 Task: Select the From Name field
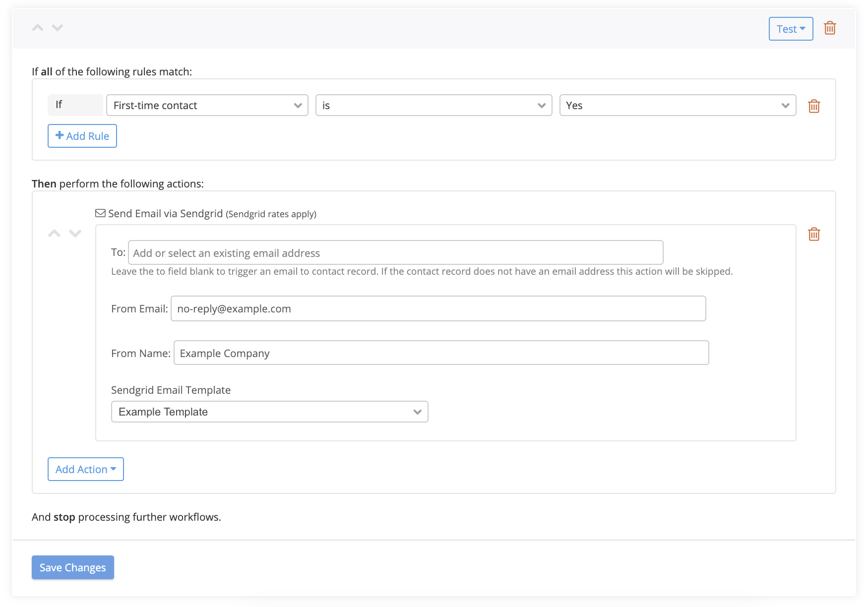tap(441, 353)
